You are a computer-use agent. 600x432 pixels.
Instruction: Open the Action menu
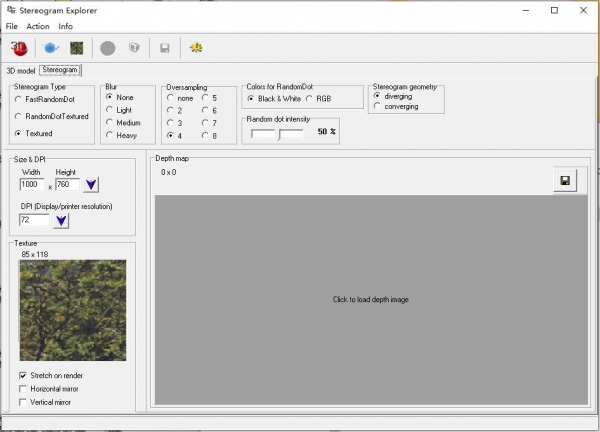[38, 26]
